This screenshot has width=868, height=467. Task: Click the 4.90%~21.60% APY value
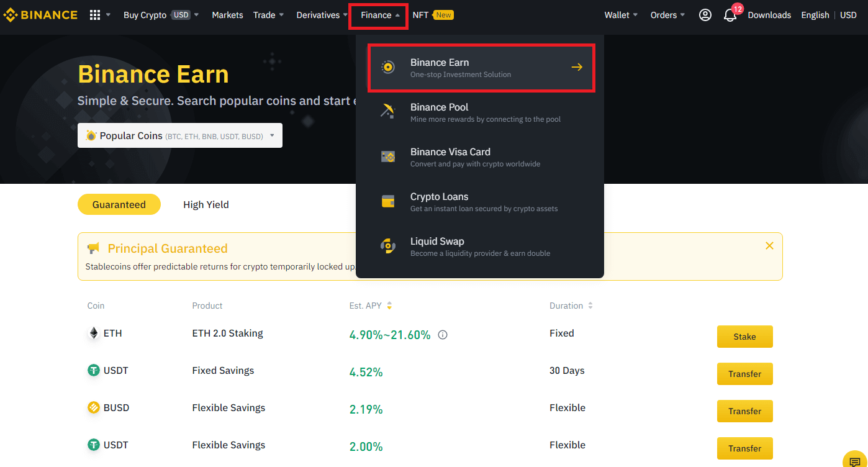[390, 335]
